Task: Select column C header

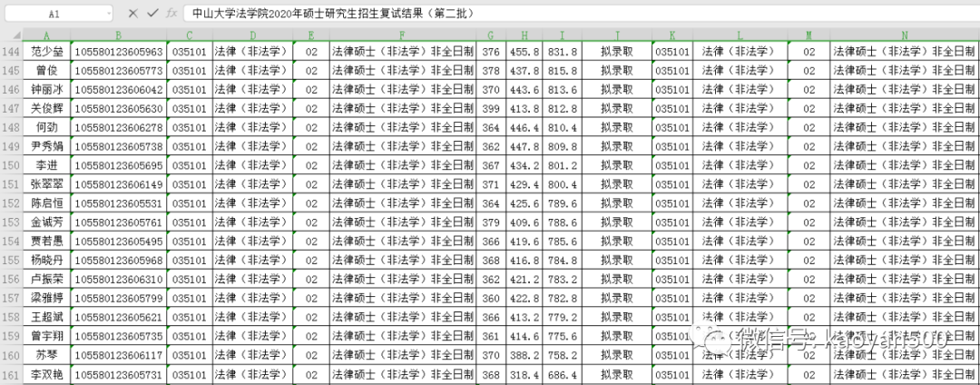Action: pyautogui.click(x=190, y=35)
